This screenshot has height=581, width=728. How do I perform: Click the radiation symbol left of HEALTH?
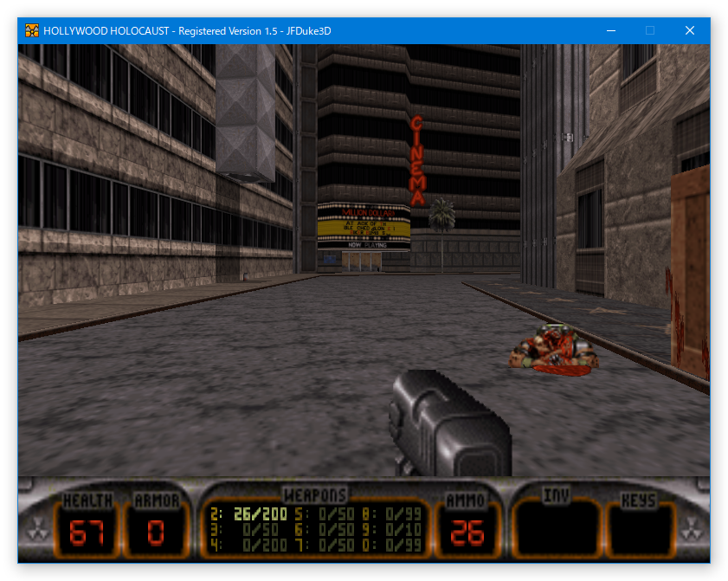point(37,529)
